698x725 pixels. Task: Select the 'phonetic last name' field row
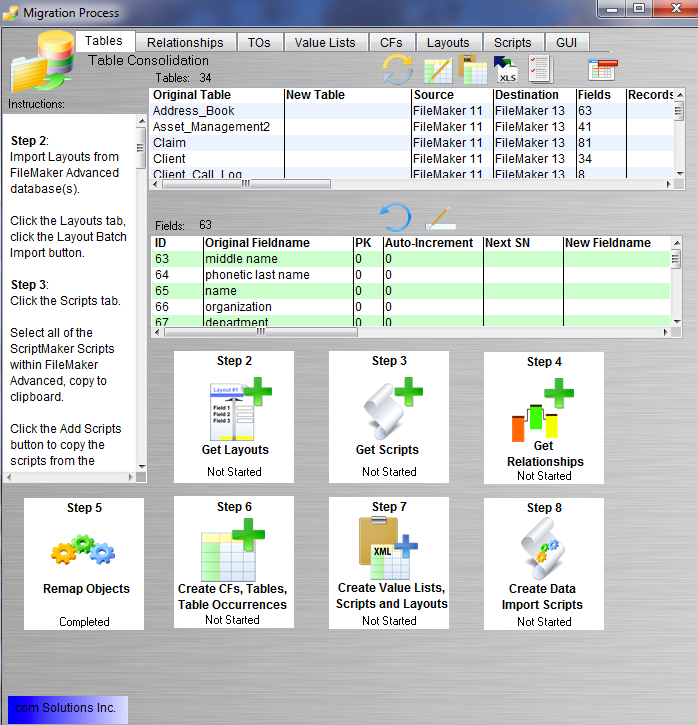click(411, 275)
